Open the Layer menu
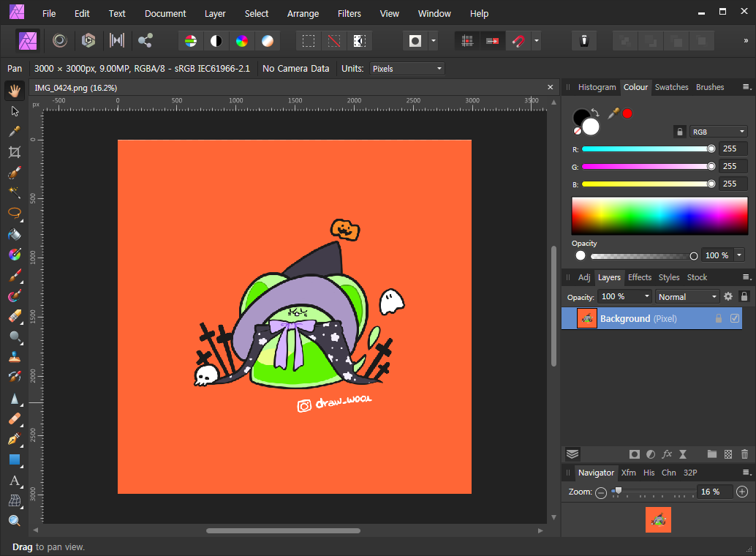The image size is (756, 556). (214, 13)
